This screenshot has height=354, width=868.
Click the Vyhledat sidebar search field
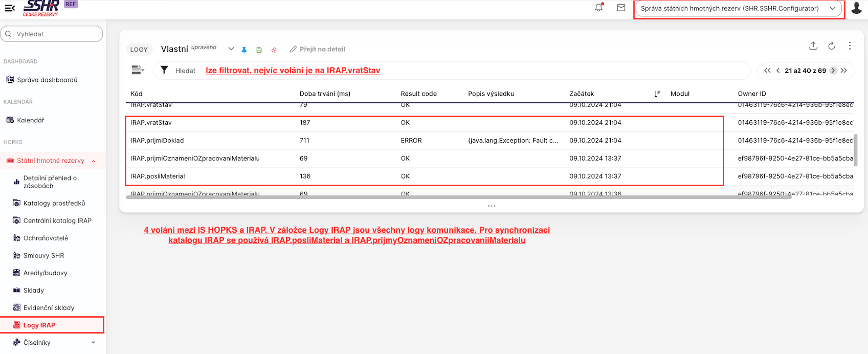pyautogui.click(x=52, y=34)
